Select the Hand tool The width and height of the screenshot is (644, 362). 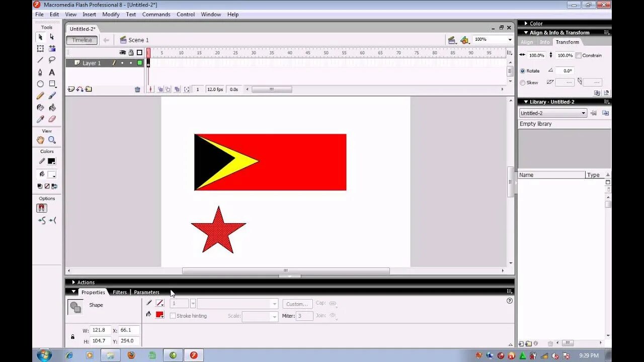(x=40, y=140)
